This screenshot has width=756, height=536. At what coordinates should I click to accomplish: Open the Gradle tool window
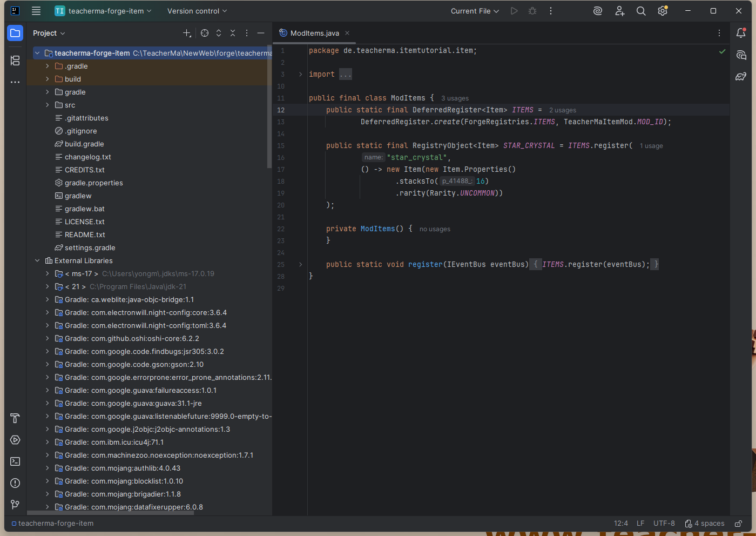tap(741, 77)
